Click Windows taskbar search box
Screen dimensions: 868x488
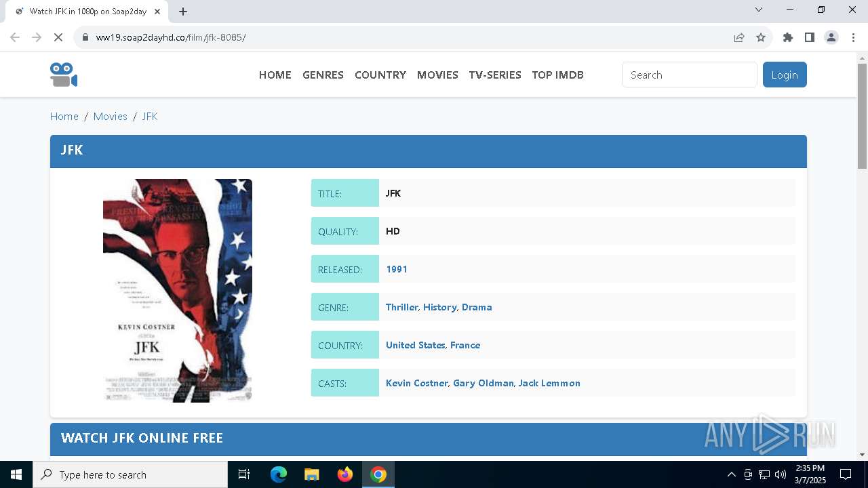click(x=130, y=474)
